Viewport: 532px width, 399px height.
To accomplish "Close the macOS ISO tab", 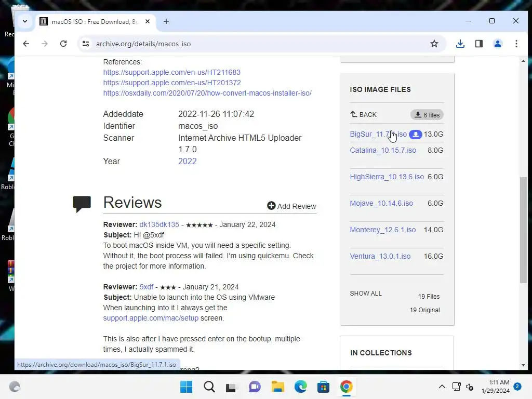I will [x=148, y=21].
